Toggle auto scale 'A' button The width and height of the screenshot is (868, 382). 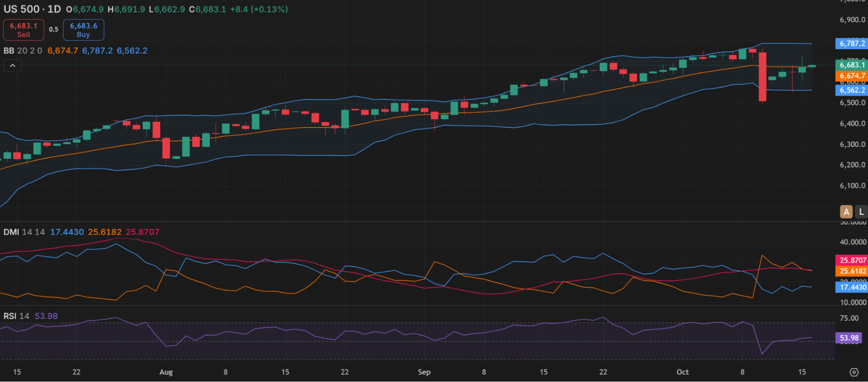click(x=846, y=212)
